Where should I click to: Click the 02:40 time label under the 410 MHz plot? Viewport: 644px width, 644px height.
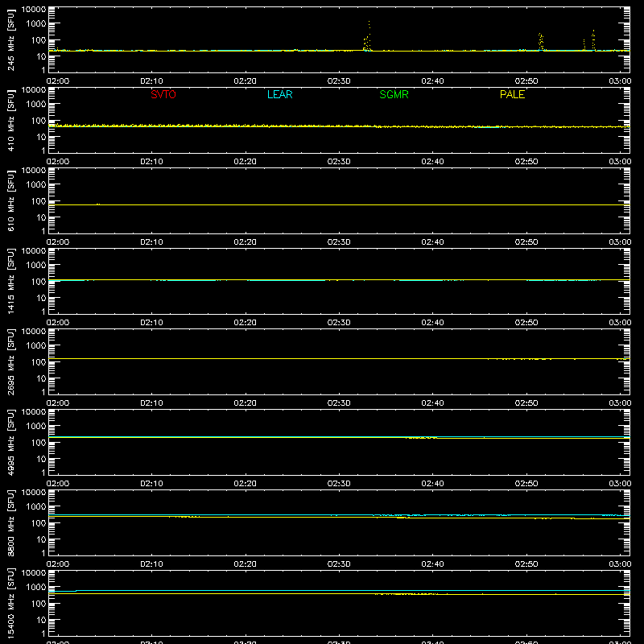pos(432,162)
